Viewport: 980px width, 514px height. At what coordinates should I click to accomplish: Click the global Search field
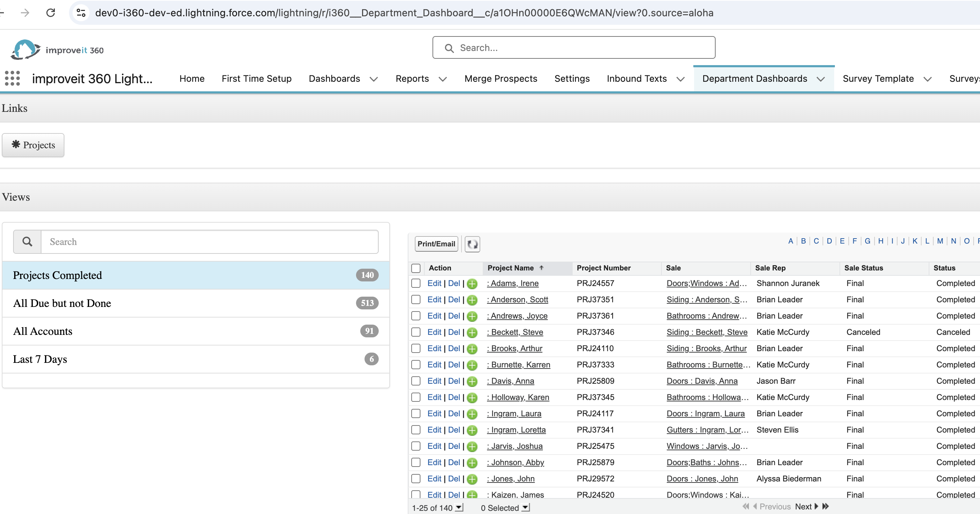pos(574,47)
